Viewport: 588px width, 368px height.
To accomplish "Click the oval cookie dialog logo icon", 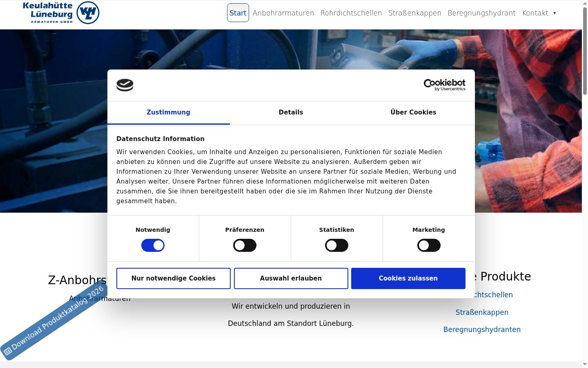I will pyautogui.click(x=125, y=85).
